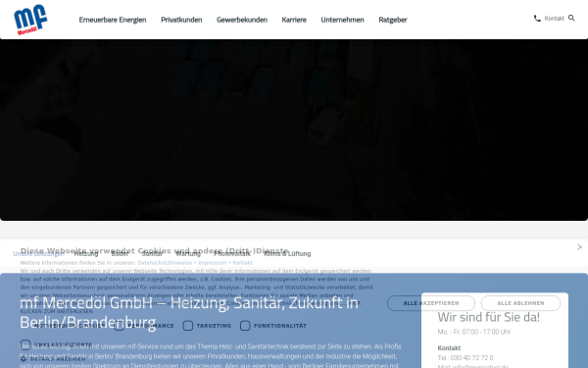Select the Photovoltaik tab
The image size is (588, 368).
pyautogui.click(x=232, y=254)
